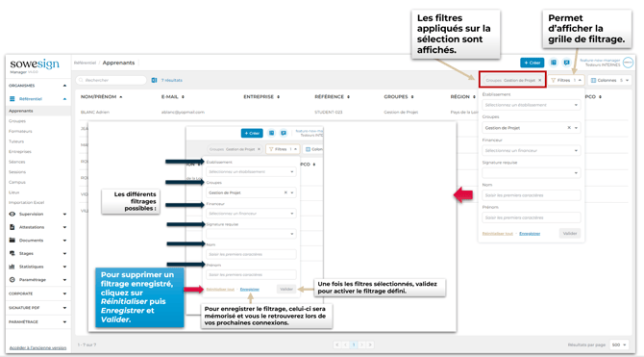Screen dimensions: 644x357
Task: Open the Lieux sidebar item
Action: (x=14, y=192)
